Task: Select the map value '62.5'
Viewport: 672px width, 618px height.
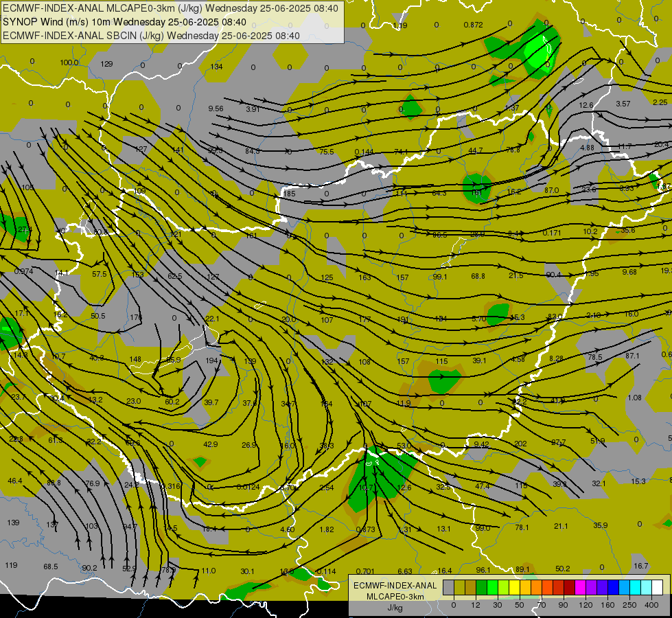Action: (x=175, y=276)
